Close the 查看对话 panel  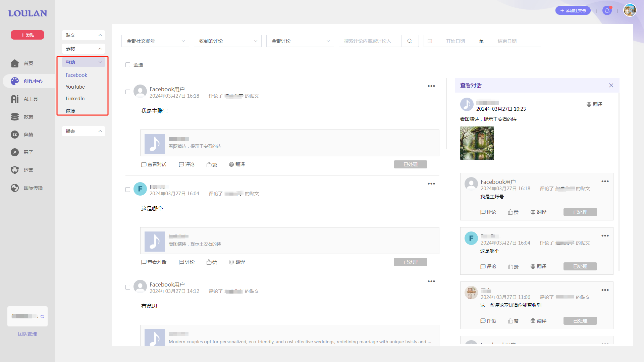[611, 86]
